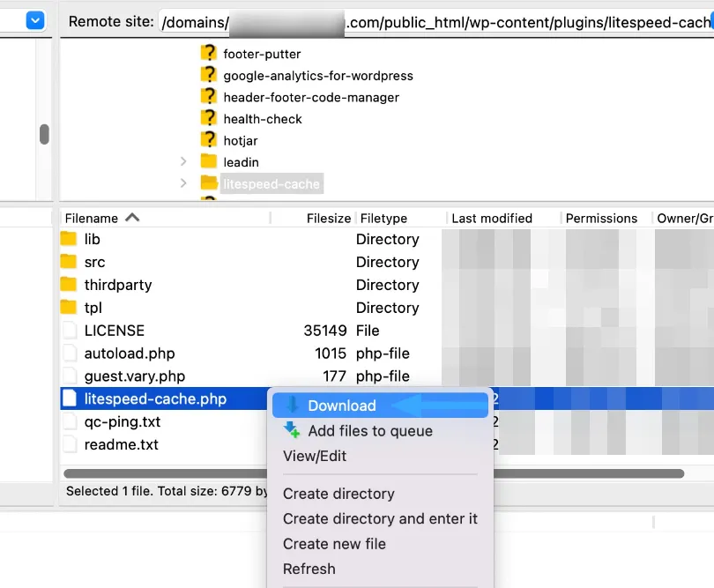Click the litespeed-cache open folder icon

pyautogui.click(x=209, y=183)
